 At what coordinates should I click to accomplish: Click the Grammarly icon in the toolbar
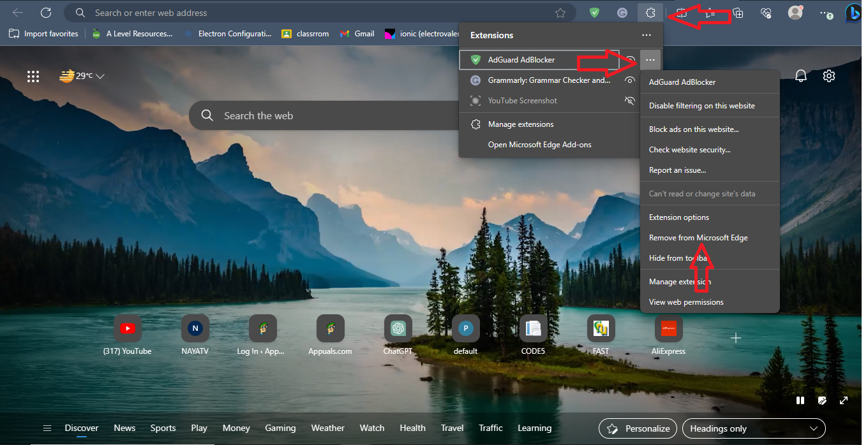pos(622,13)
